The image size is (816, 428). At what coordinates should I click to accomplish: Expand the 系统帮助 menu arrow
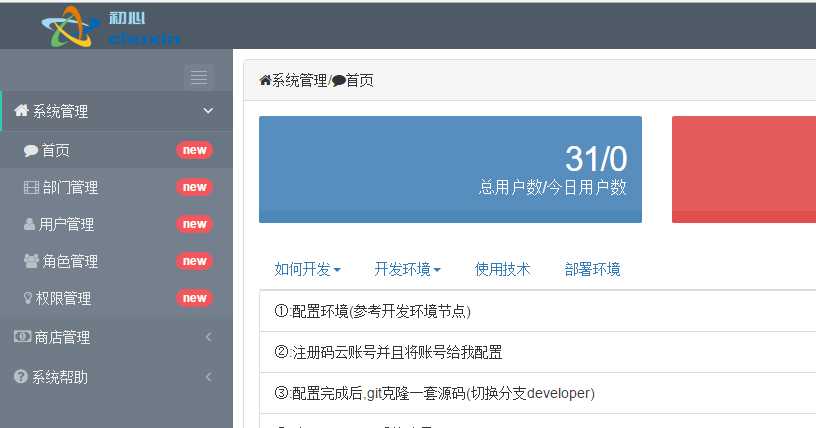click(208, 376)
